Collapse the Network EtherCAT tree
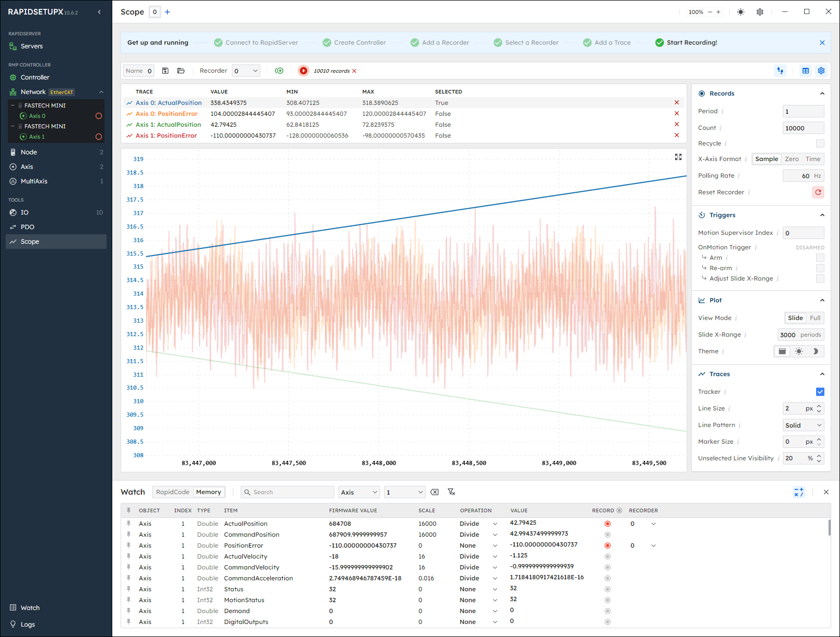This screenshot has width=840, height=637. tap(101, 92)
